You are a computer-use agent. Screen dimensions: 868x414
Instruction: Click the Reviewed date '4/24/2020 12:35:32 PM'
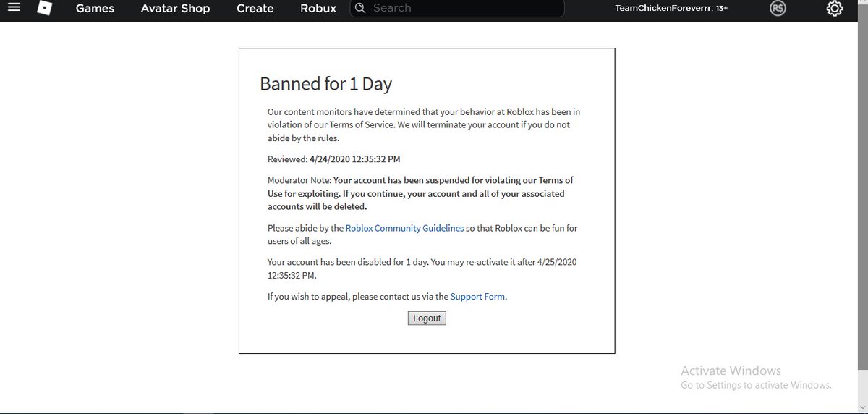(354, 159)
